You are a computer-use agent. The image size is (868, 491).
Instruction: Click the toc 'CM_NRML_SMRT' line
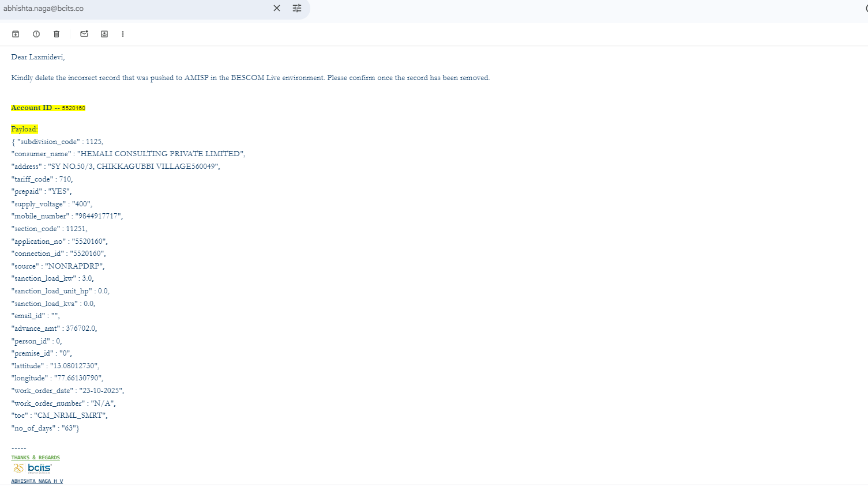coord(59,416)
